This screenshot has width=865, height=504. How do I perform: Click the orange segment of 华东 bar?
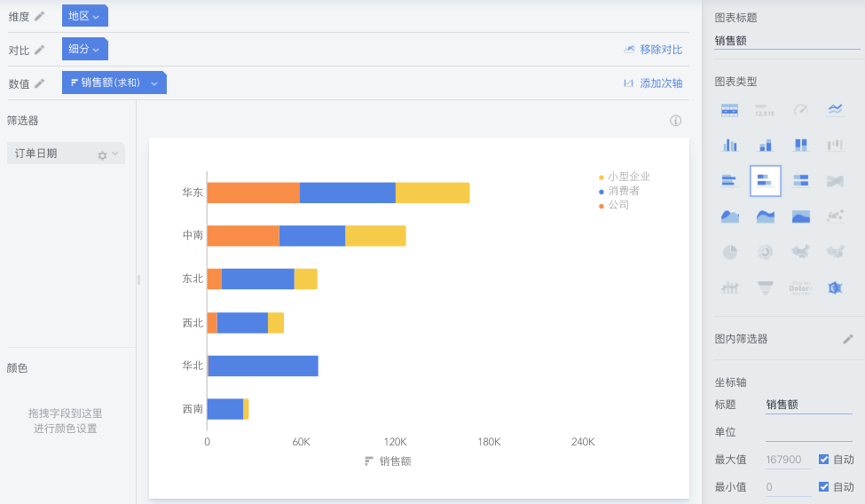coord(254,193)
